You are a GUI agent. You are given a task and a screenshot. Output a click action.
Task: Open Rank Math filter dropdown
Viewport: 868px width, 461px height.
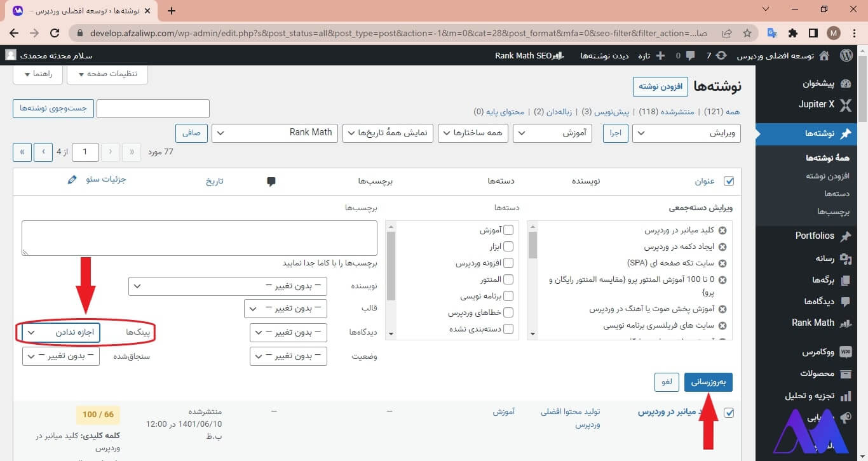275,133
